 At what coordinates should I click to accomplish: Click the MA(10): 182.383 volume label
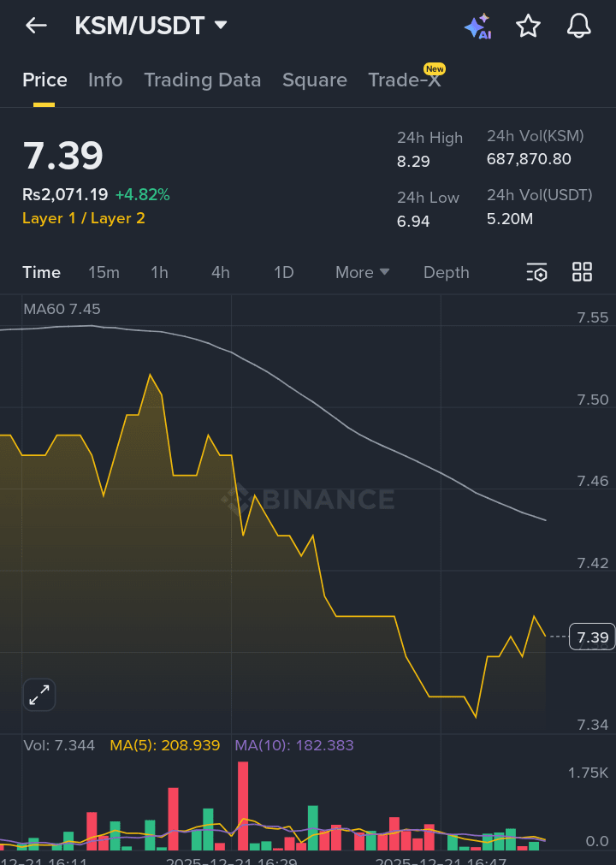pyautogui.click(x=294, y=745)
